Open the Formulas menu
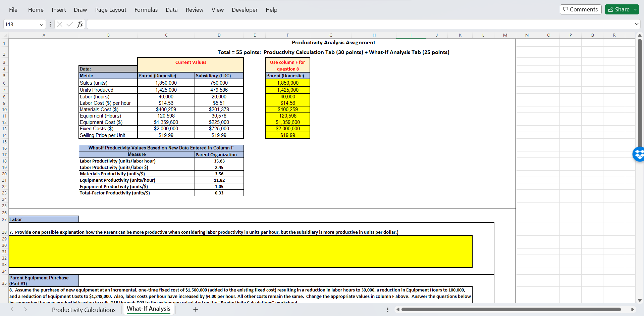This screenshot has height=316, width=644. [146, 10]
